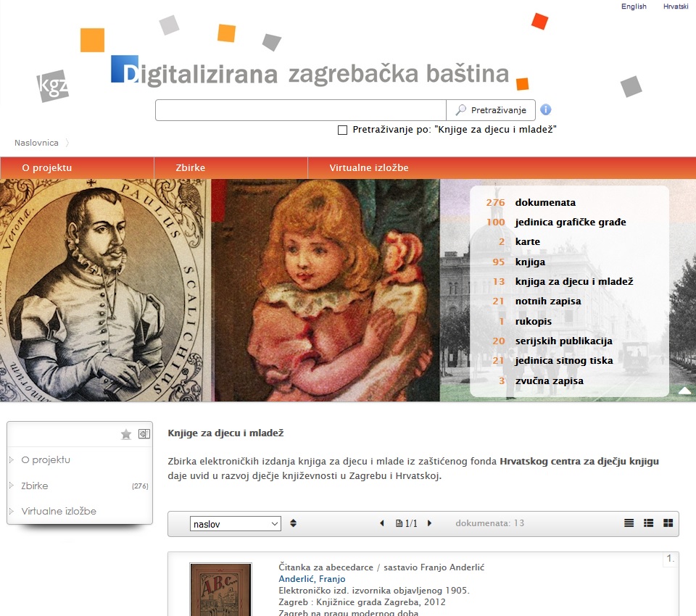Image resolution: width=696 pixels, height=616 pixels.
Task: Click the Pretraživanje search button
Action: (491, 110)
